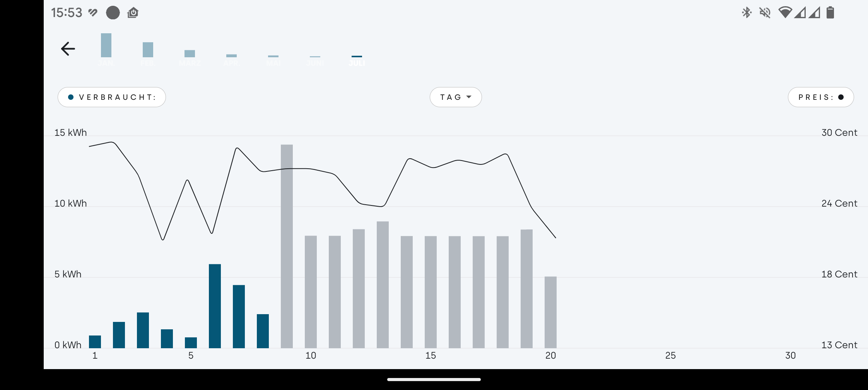Tap the Bluetooth status icon

747,13
